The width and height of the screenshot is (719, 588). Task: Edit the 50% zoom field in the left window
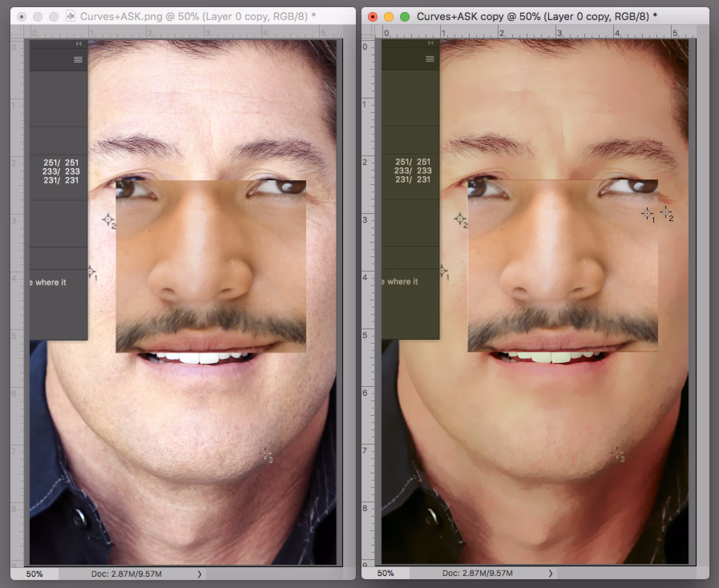click(35, 574)
